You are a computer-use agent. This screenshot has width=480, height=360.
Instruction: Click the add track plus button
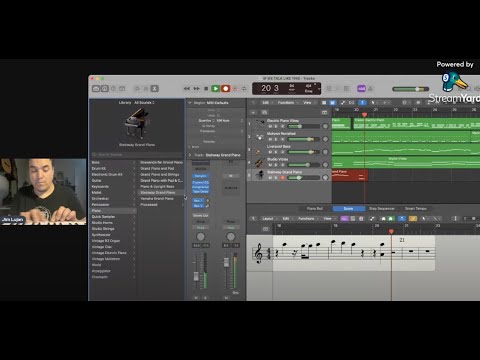(253, 112)
